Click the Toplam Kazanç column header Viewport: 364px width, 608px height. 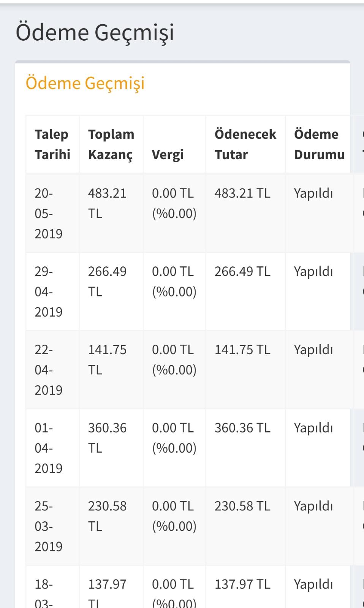pos(111,144)
